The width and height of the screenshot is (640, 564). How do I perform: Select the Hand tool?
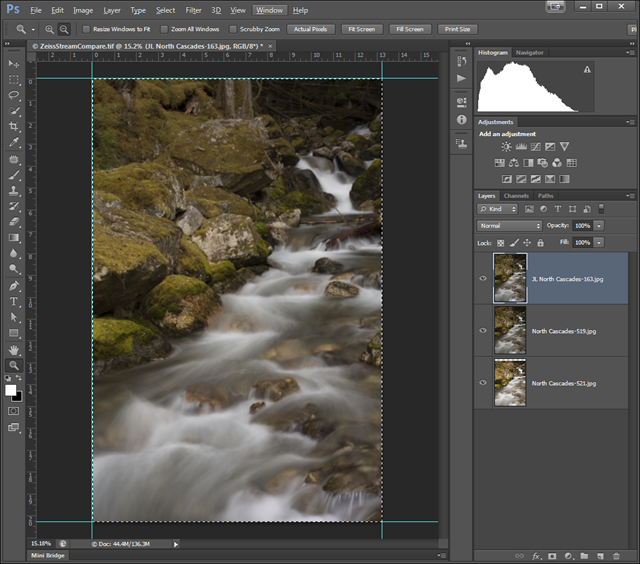(x=14, y=350)
